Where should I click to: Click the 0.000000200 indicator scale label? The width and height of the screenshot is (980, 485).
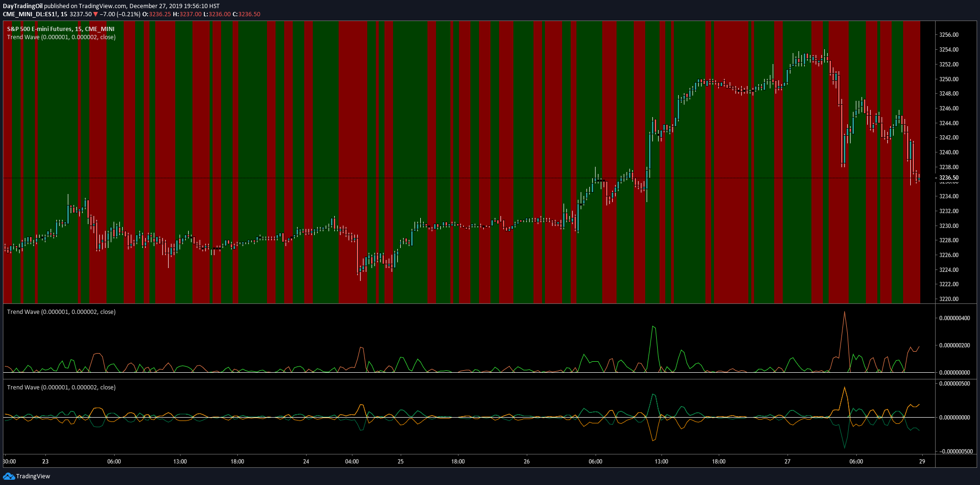[955, 345]
